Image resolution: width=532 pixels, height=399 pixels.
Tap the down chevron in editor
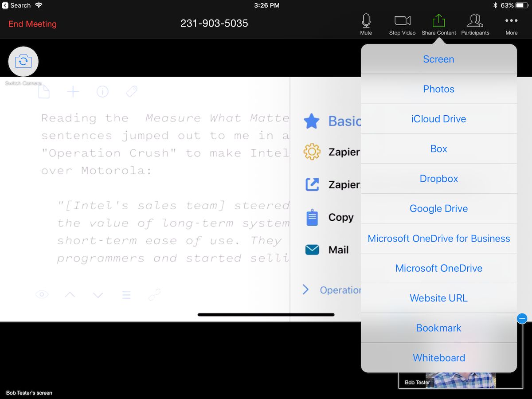[98, 295]
